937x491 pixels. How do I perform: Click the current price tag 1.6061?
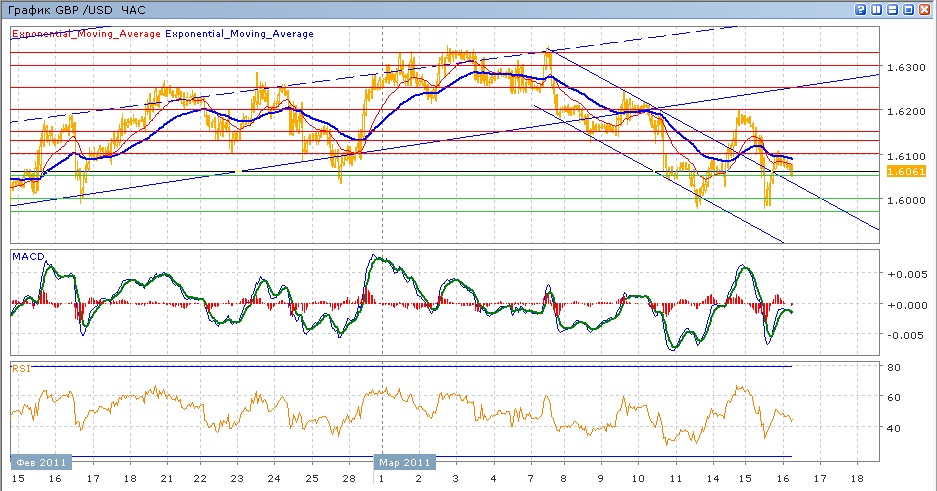tap(906, 171)
